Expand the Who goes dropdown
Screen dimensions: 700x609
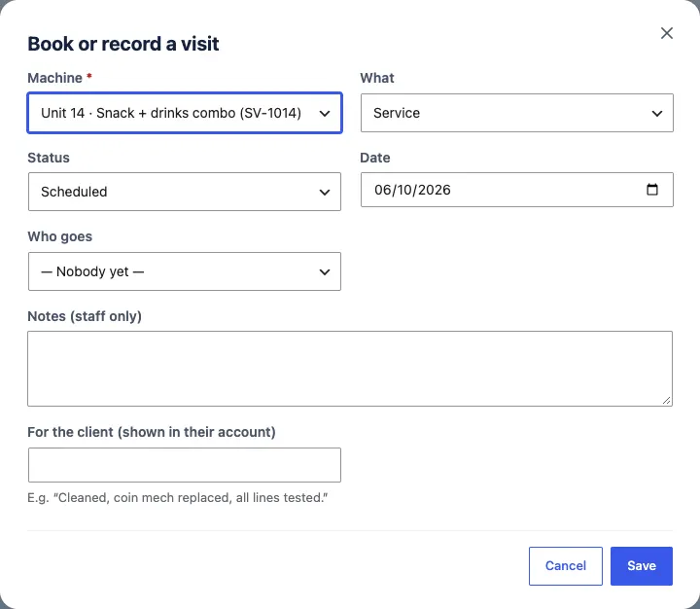[x=185, y=271]
